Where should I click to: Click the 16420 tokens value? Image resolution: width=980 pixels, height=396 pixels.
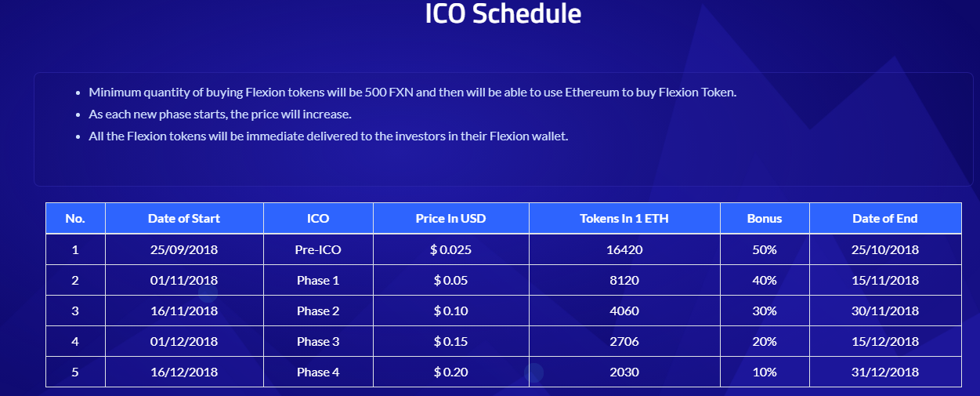click(x=624, y=250)
